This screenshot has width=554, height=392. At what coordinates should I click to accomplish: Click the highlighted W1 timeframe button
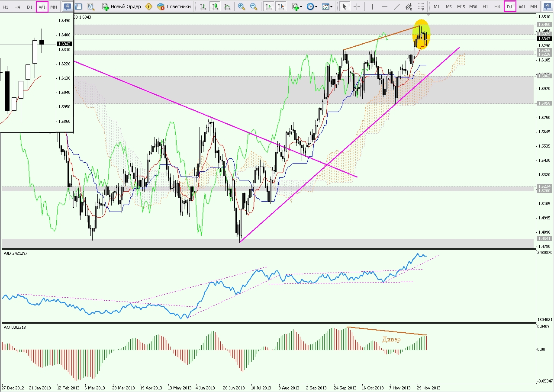point(42,6)
